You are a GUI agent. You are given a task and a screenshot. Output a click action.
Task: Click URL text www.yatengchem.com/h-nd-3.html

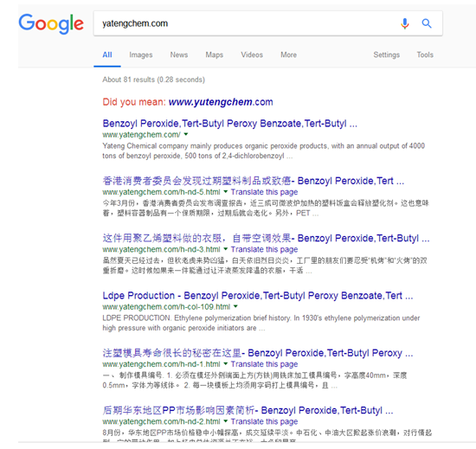click(x=161, y=249)
